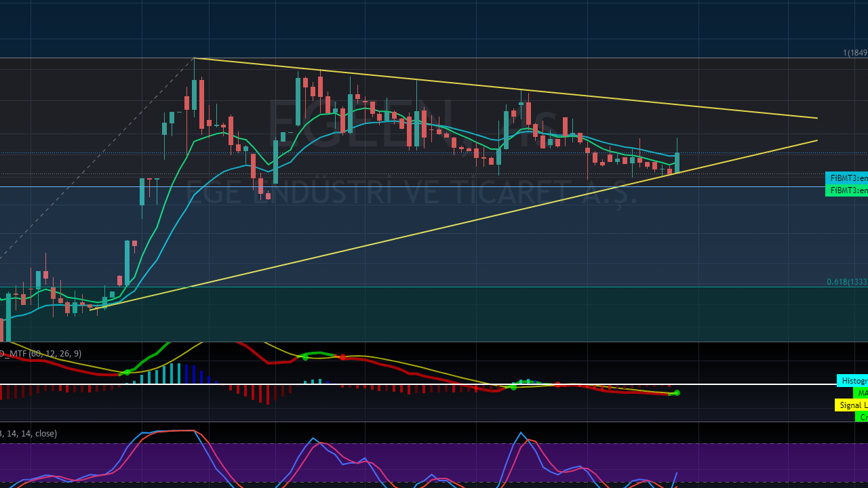This screenshot has width=868, height=488.
Task: Open the stochastic legend ending in 'close)'
Action: point(28,433)
